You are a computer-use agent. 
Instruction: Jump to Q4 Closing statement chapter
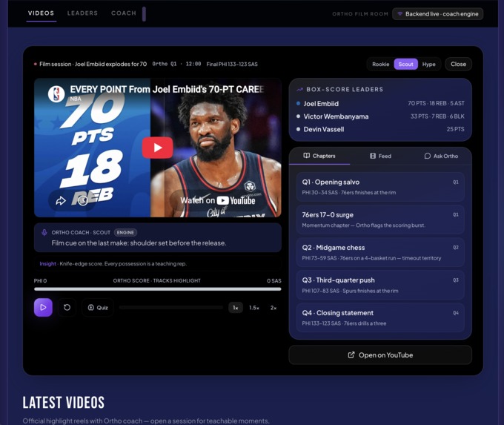[x=380, y=318]
